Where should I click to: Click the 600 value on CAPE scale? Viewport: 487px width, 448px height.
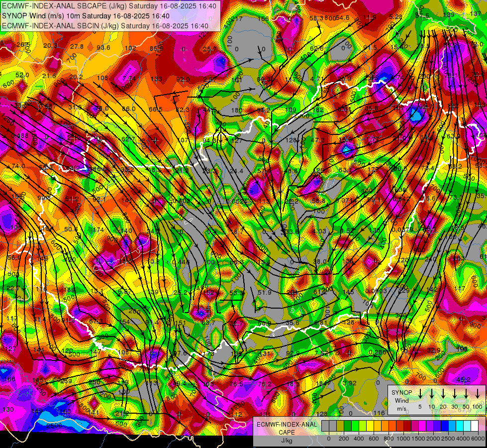point(374,439)
